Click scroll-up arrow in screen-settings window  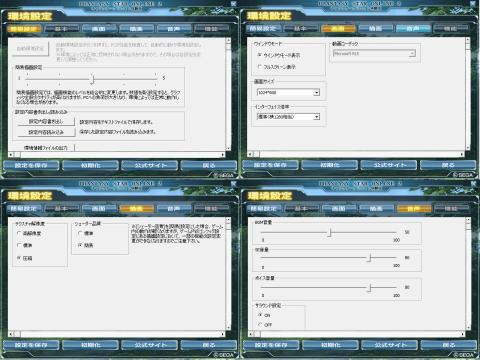pos(468,40)
